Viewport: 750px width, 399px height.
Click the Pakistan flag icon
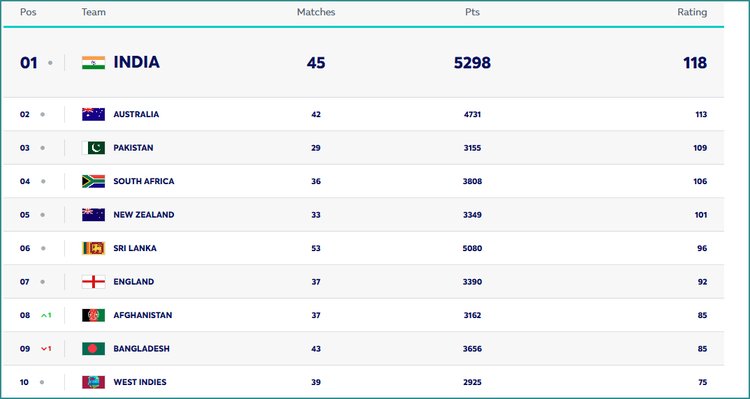click(x=93, y=148)
